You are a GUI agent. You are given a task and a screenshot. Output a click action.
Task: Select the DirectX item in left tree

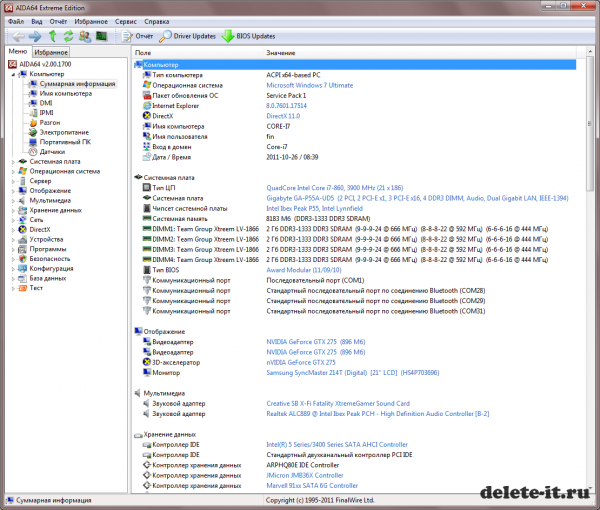click(x=40, y=229)
